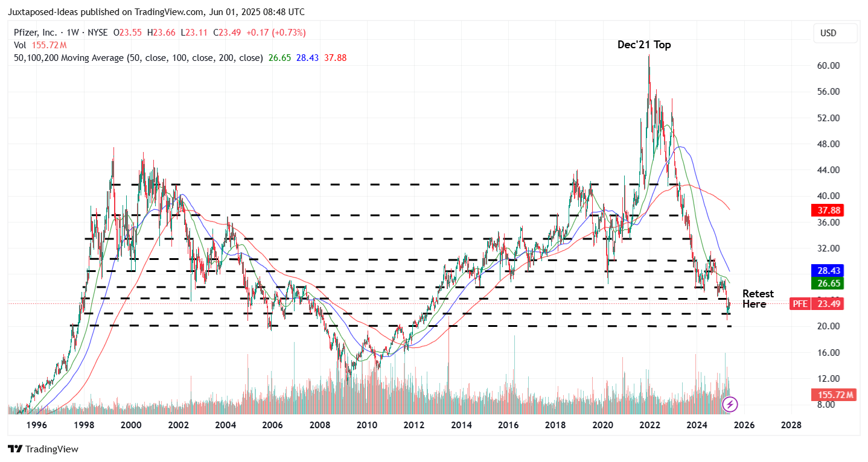868x462 pixels.
Task: Open the USD currency selector
Action: click(835, 33)
